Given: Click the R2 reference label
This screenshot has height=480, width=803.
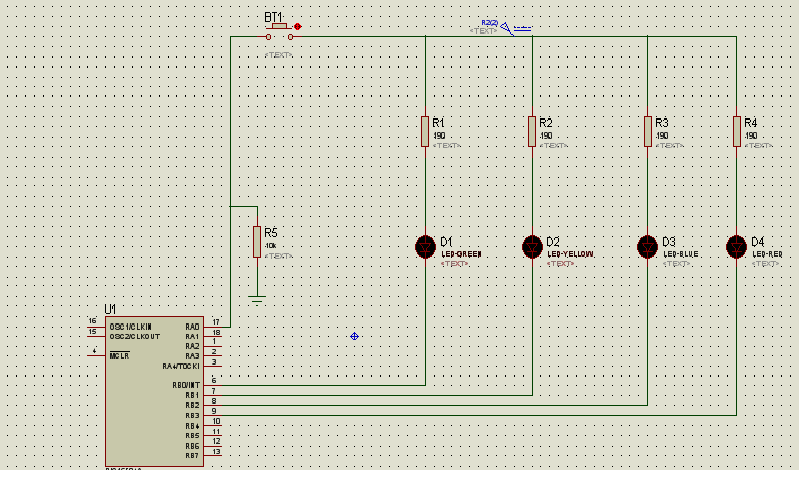Looking at the screenshot, I should 546,123.
